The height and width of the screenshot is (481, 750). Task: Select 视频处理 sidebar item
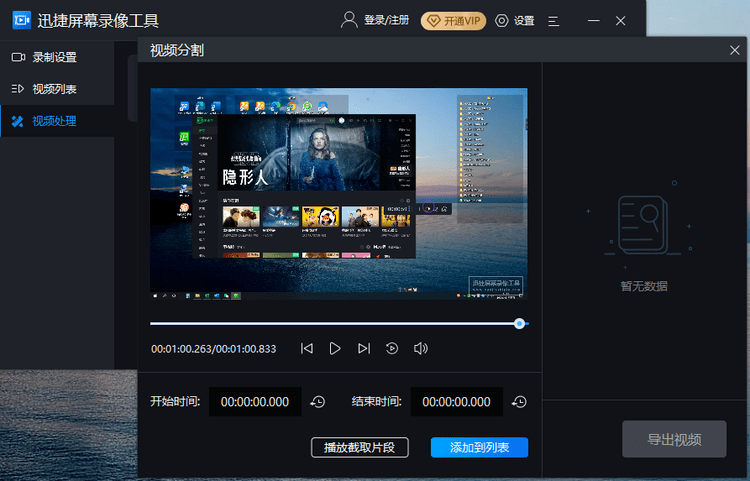57,121
